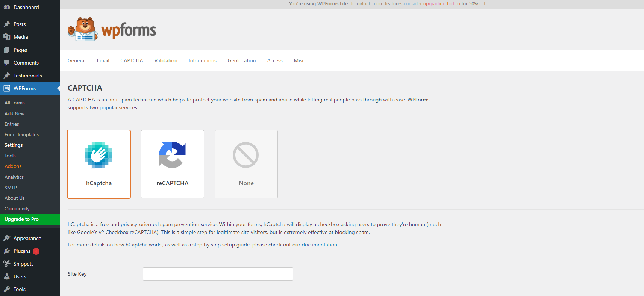Click the Media library icon

[x=7, y=37]
